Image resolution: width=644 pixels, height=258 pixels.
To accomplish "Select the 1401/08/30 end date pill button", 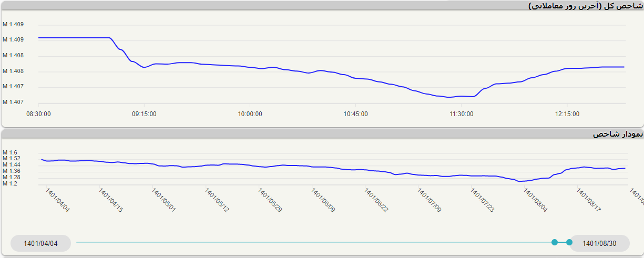I will [x=599, y=243].
